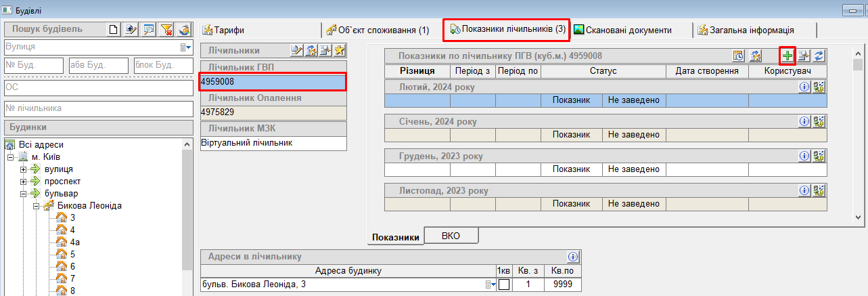Click the blank page icon in building search
Screen dimensions: 868x296
point(114,29)
